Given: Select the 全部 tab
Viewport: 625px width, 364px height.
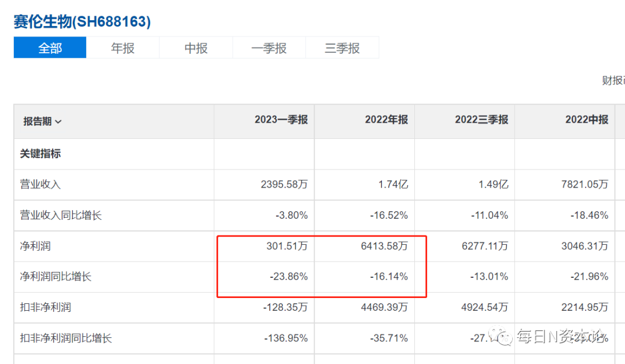Looking at the screenshot, I should (50, 48).
